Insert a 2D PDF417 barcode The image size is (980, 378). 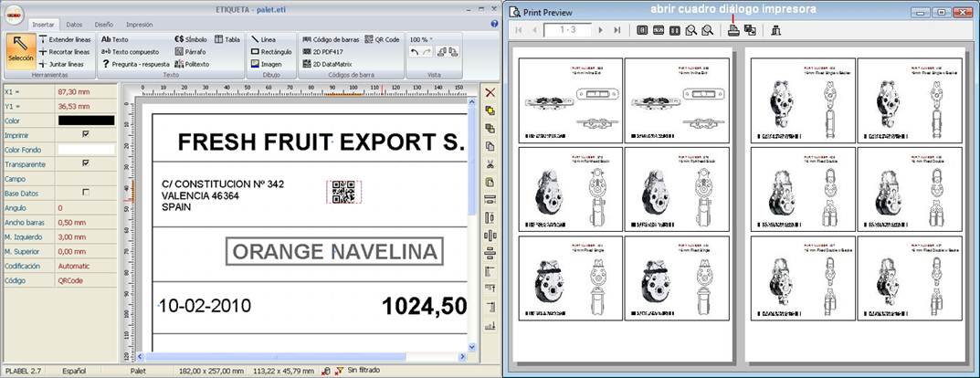point(324,52)
